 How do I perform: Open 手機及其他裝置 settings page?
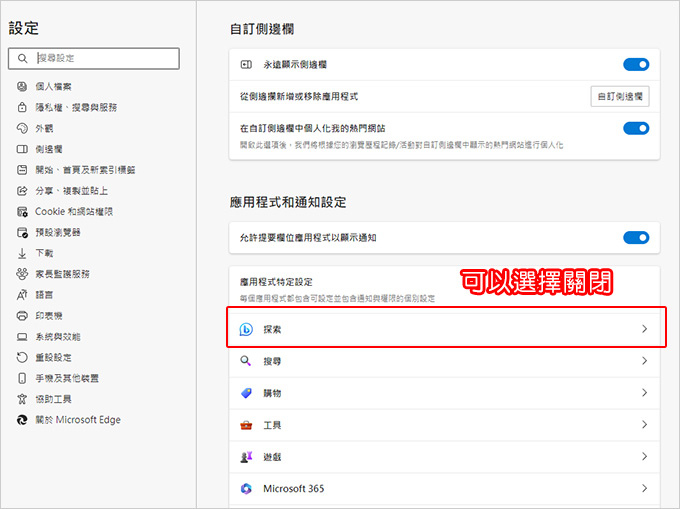(67, 378)
